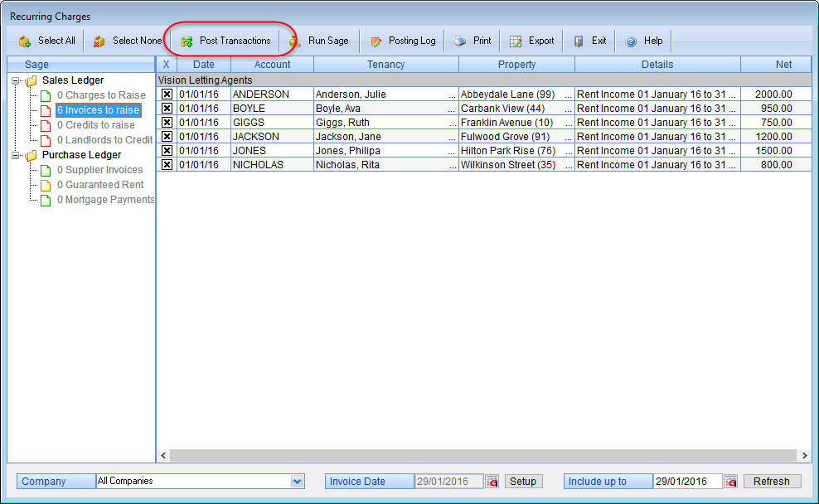Click the Purchase Ledger folder icon
Screen dimensions: 819x504
coord(31,156)
